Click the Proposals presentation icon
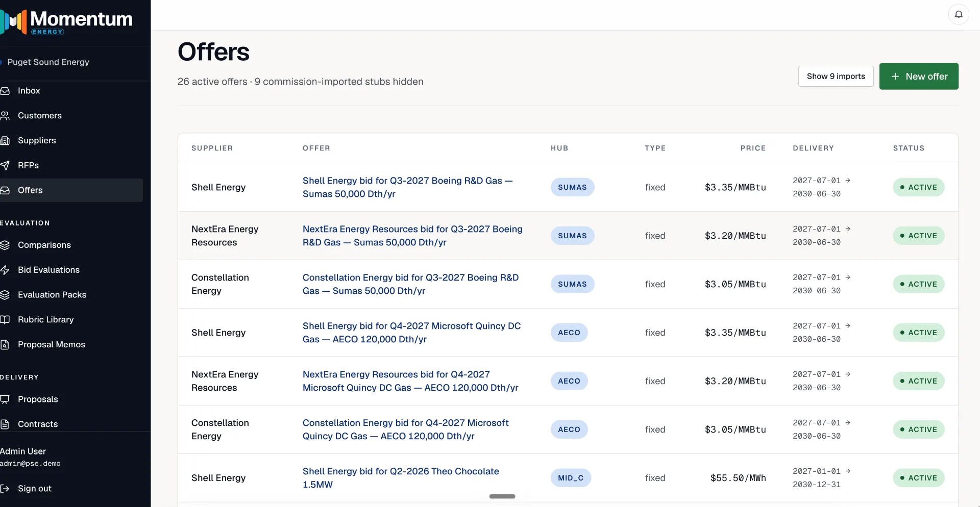Viewport: 980px width, 507px height. (5, 399)
